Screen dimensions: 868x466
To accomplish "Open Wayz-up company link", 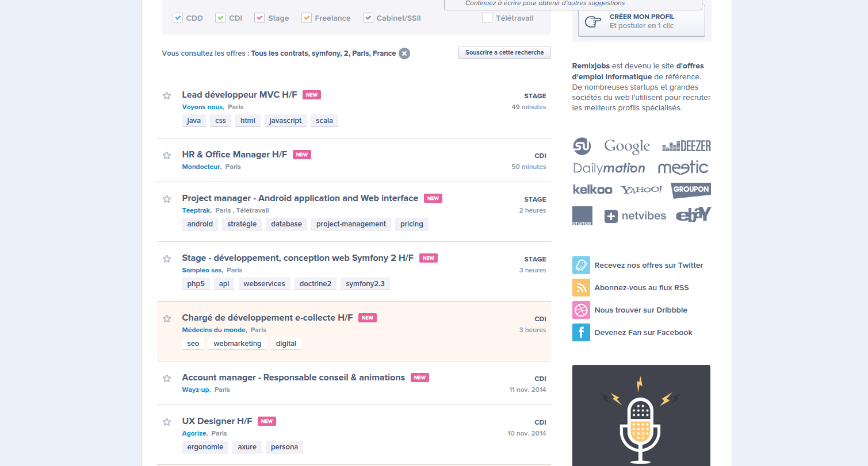I will pyautogui.click(x=196, y=390).
